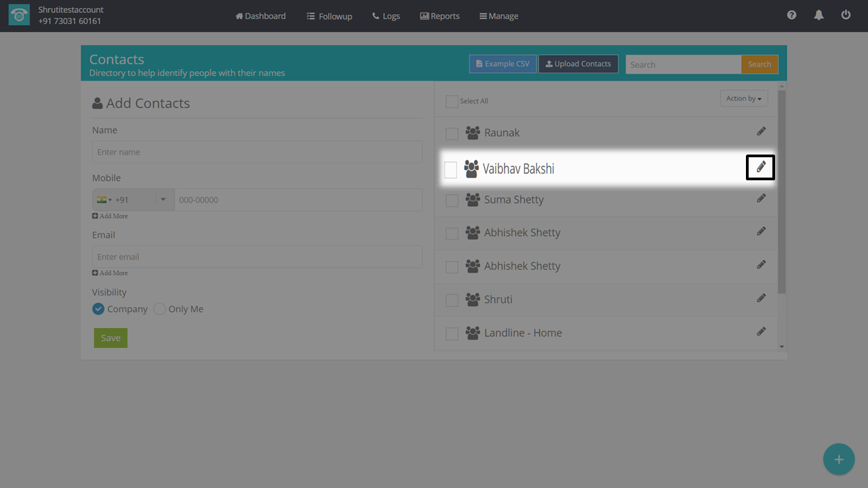Edit the Landline - Home contact
This screenshot has width=868, height=488.
(x=761, y=331)
